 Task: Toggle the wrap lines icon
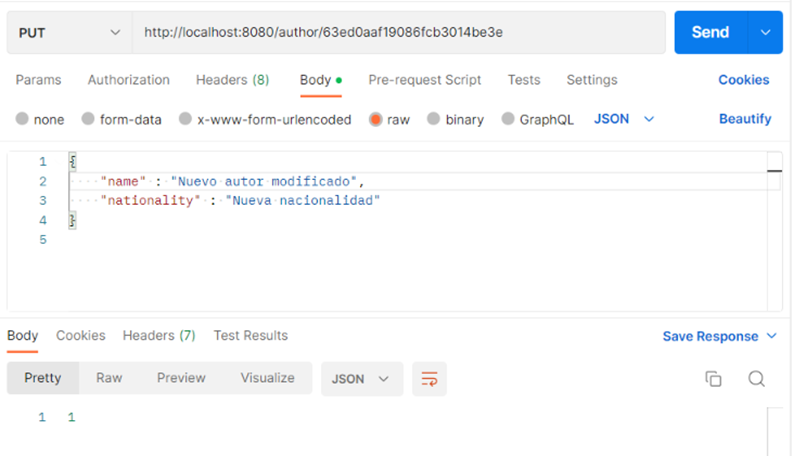pos(429,378)
